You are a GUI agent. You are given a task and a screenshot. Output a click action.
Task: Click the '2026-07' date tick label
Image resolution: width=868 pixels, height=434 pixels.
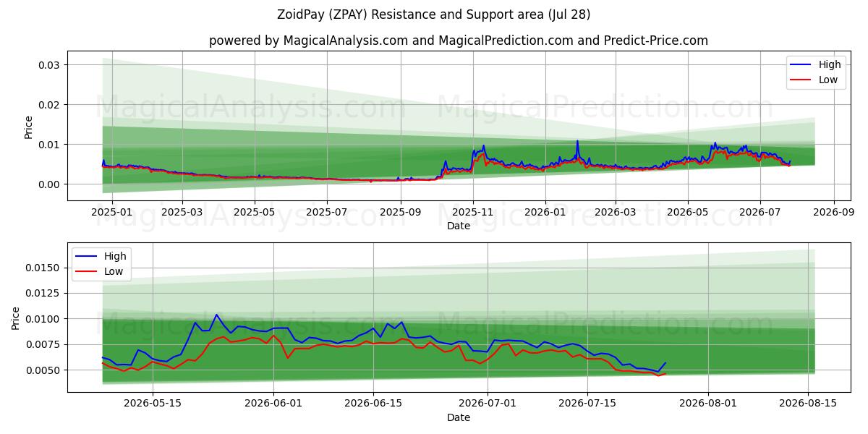point(760,213)
